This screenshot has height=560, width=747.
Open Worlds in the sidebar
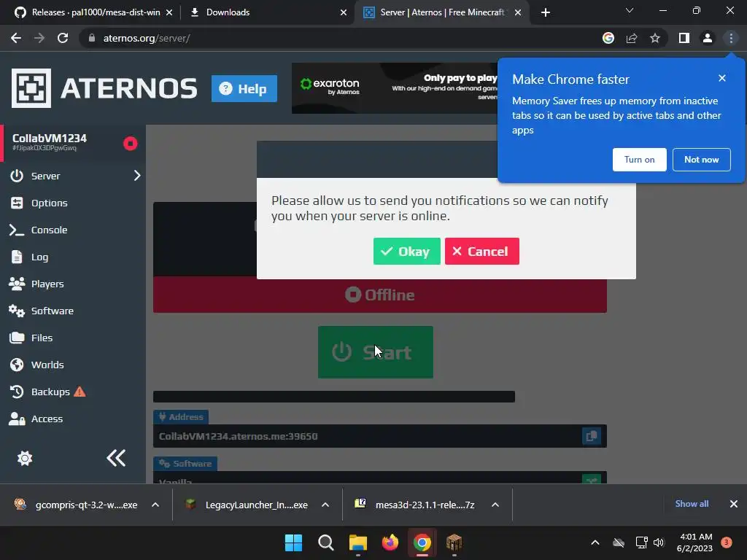click(47, 365)
